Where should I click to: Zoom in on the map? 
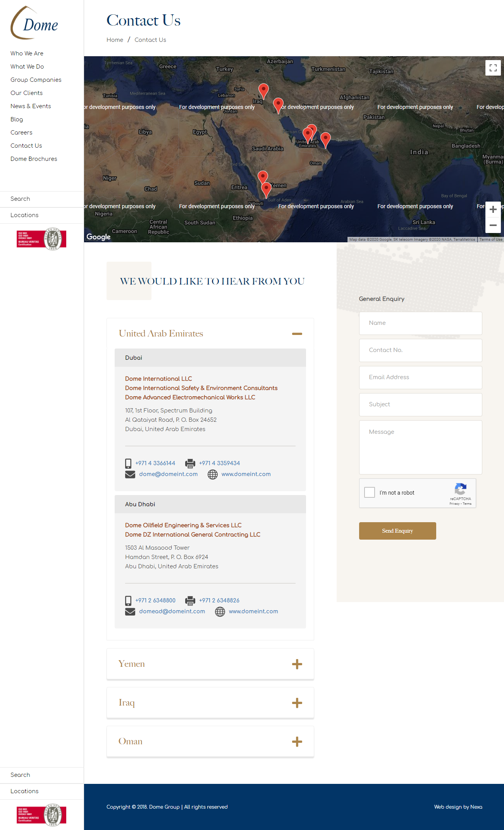[493, 210]
